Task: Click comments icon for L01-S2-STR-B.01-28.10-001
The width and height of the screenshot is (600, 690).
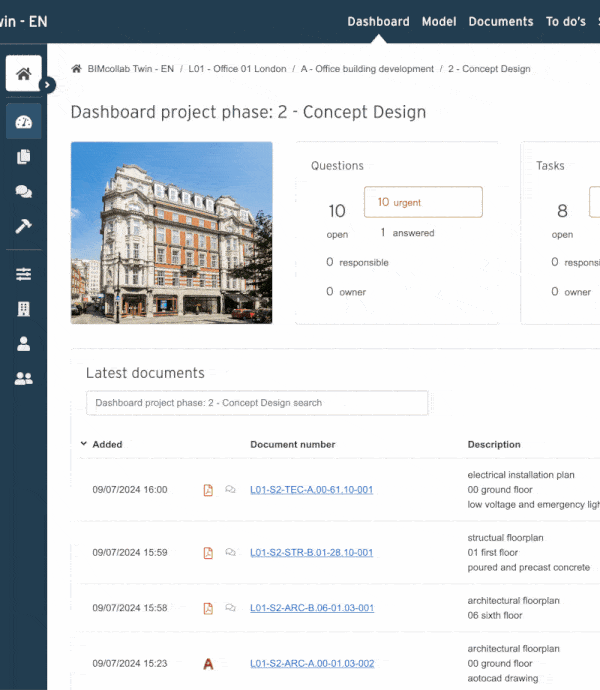Action: 230,552
